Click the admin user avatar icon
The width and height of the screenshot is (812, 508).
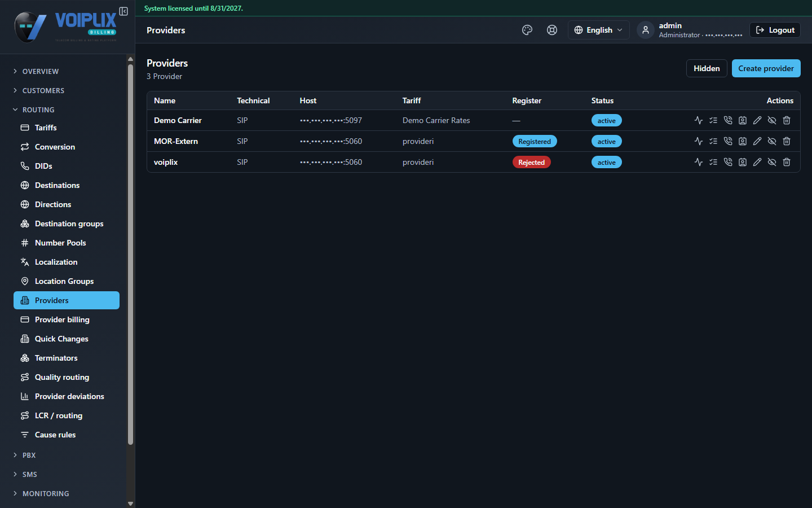(x=646, y=30)
